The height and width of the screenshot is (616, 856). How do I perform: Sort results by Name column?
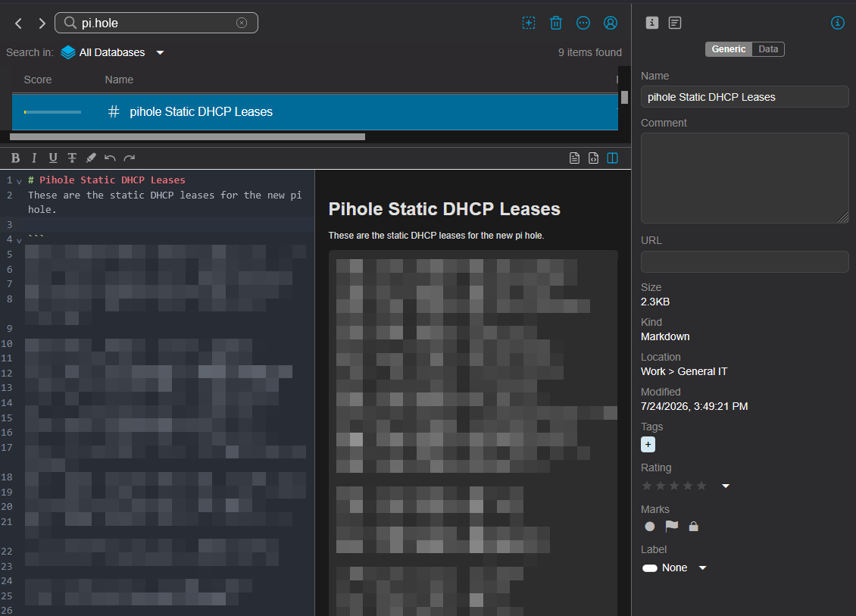click(x=119, y=80)
